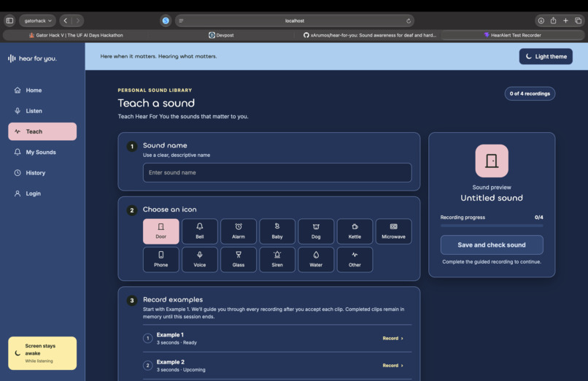Toggle the Safari sidebar button

[x=9, y=20]
